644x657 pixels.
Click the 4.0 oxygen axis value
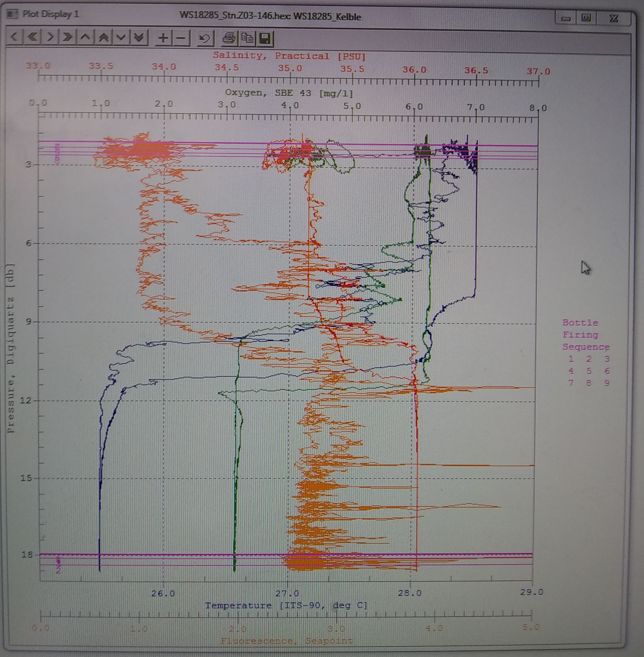pyautogui.click(x=290, y=105)
